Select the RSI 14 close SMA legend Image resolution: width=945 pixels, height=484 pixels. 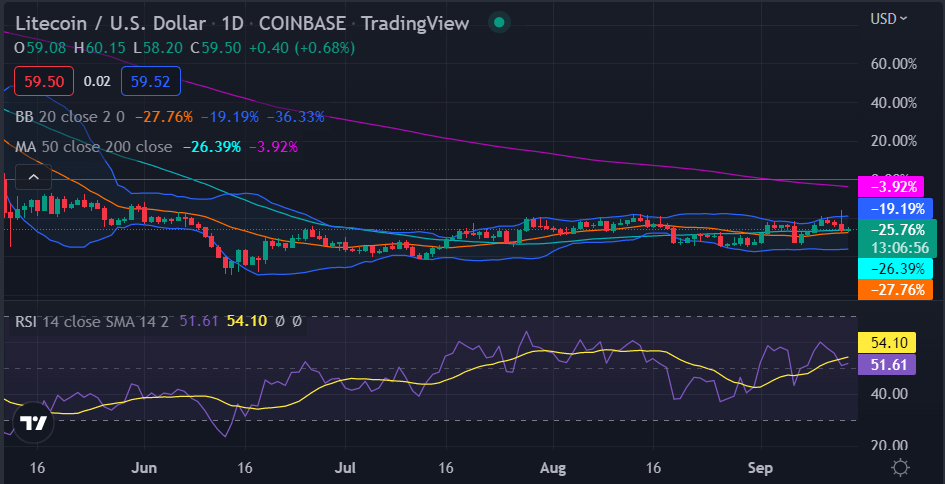[x=93, y=321]
